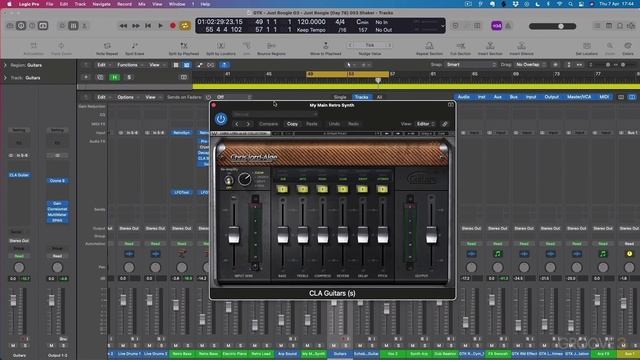640x360 pixels.
Task: Click Insert Section toolbar icon
Action: [x=490, y=48]
